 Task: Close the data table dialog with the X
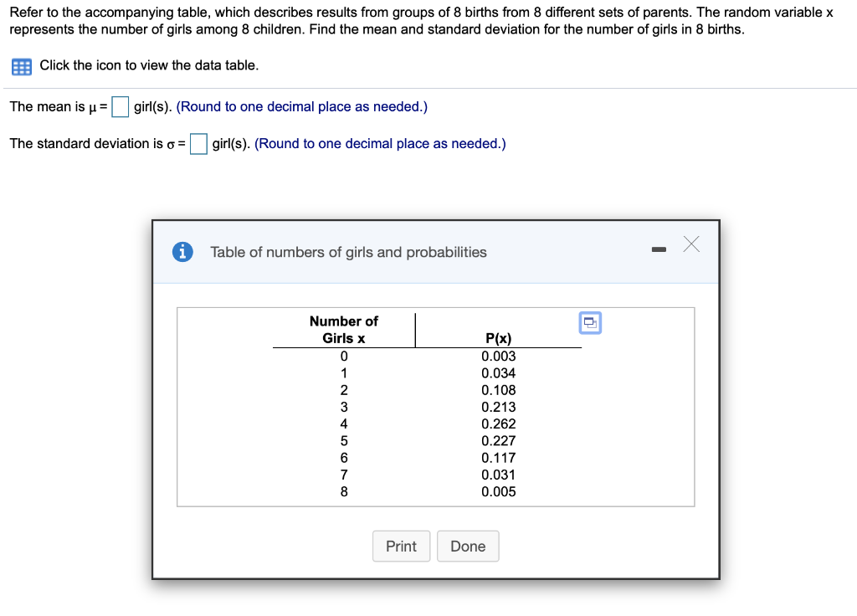point(690,244)
